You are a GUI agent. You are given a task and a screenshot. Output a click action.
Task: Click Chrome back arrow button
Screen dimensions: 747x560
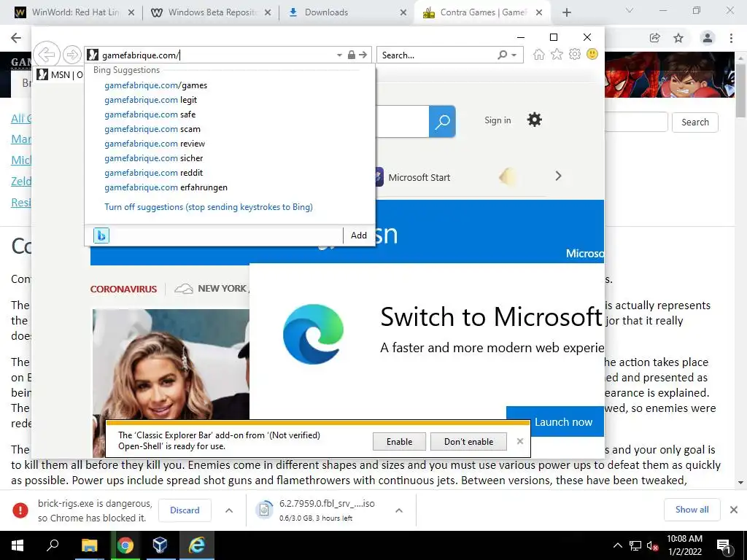pos(16,38)
